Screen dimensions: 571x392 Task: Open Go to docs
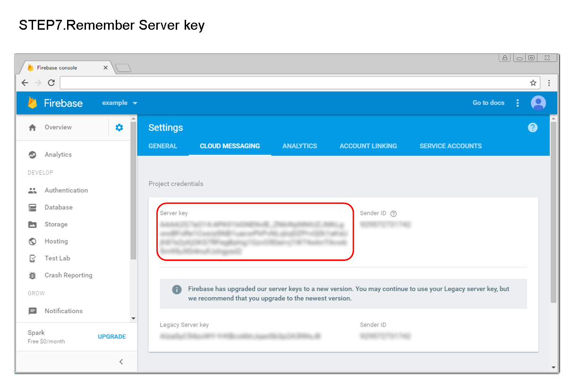[x=488, y=103]
